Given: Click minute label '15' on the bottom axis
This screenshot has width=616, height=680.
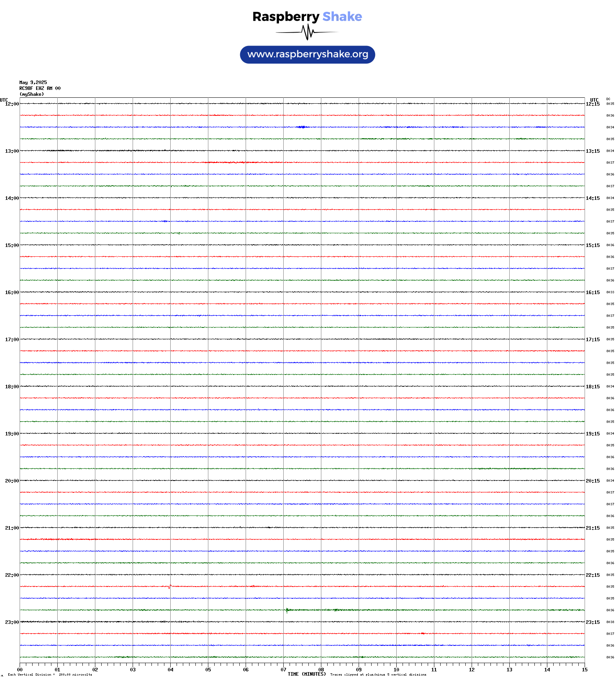Looking at the screenshot, I should [585, 670].
